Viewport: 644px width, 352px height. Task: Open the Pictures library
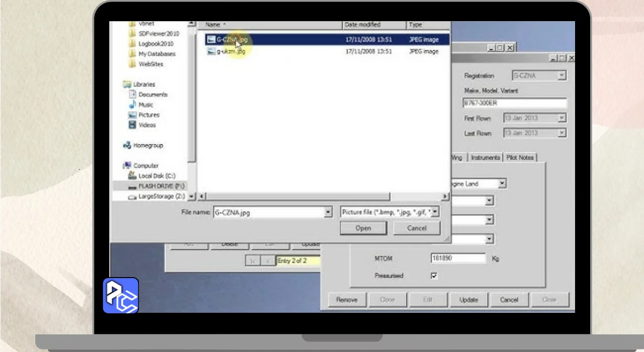coord(148,115)
